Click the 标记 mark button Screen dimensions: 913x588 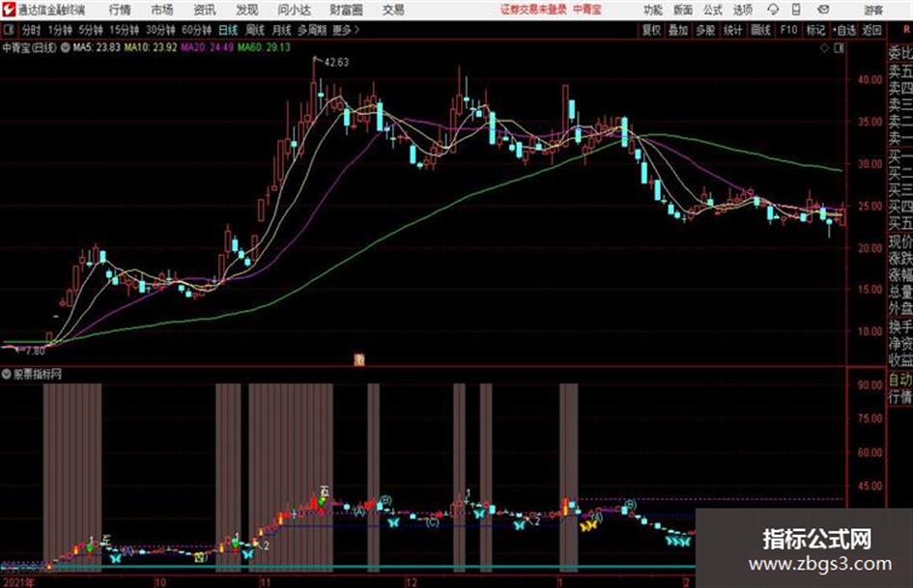[815, 30]
